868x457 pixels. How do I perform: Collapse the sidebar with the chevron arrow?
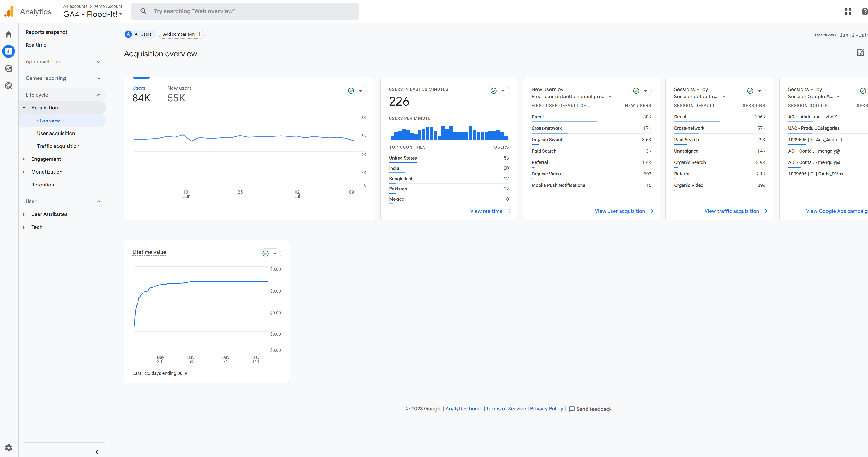(97, 452)
